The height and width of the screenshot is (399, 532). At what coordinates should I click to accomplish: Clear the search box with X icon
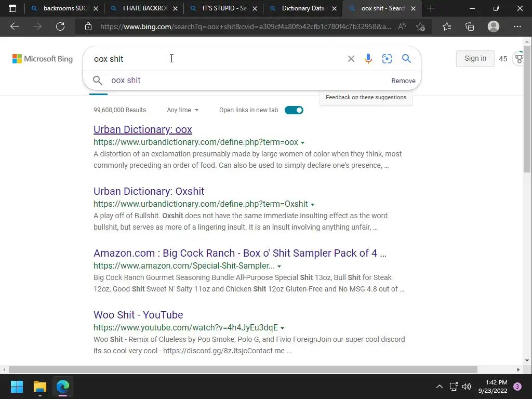coord(351,59)
